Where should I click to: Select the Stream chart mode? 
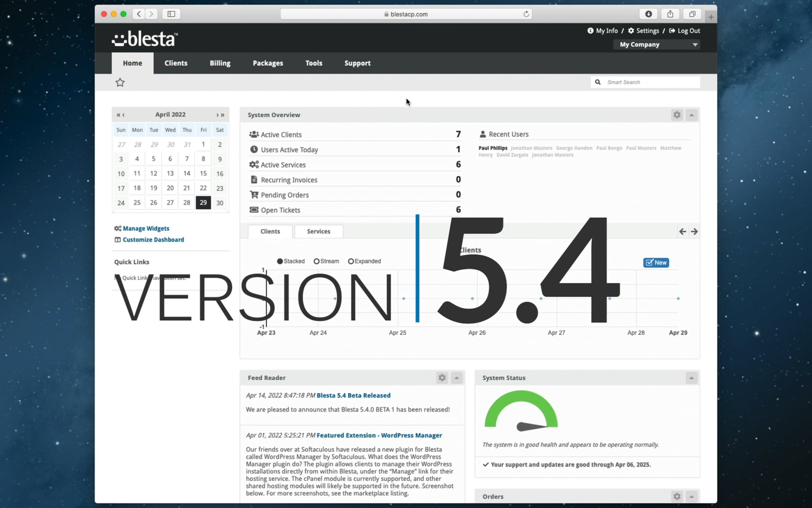326,261
